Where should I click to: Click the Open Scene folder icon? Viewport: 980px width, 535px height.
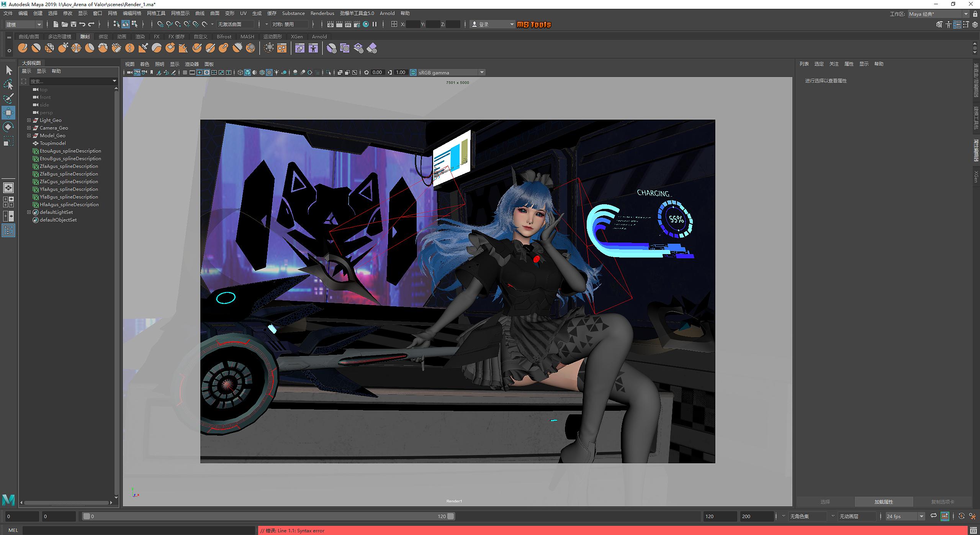click(64, 24)
